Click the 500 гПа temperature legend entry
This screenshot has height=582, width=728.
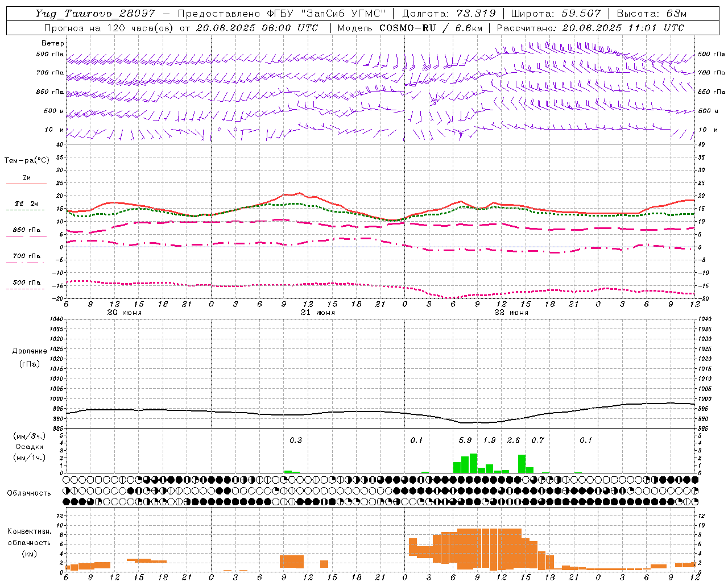[x=26, y=285]
